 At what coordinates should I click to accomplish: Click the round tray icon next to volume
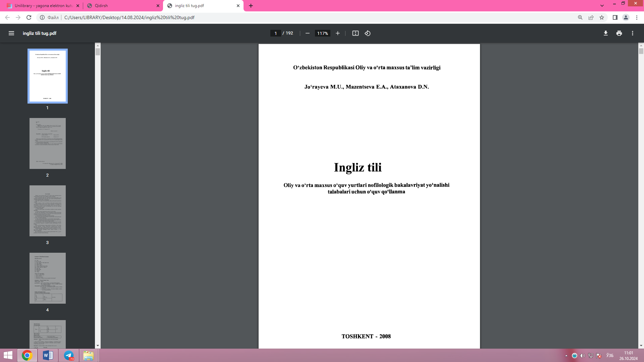(x=575, y=356)
